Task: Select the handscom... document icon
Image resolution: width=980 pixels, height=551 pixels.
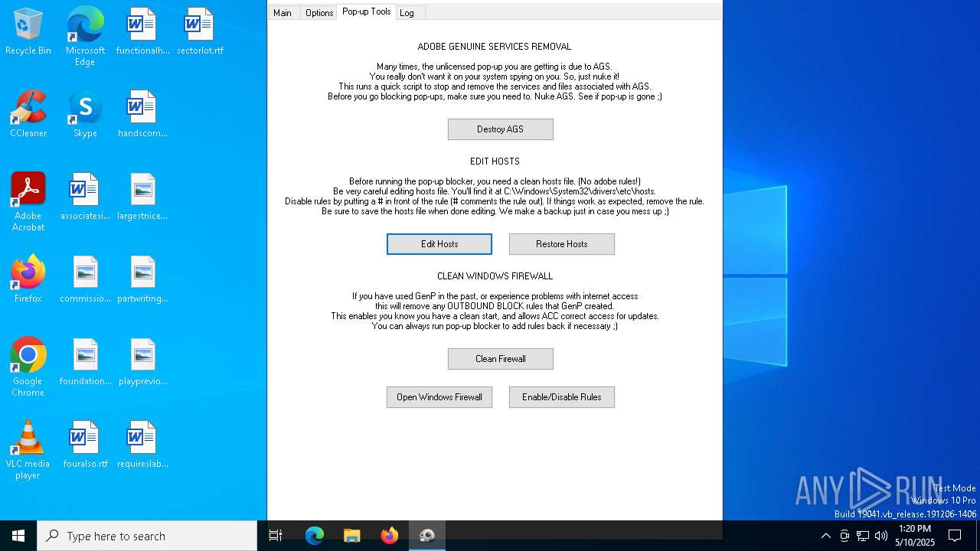Action: click(142, 114)
